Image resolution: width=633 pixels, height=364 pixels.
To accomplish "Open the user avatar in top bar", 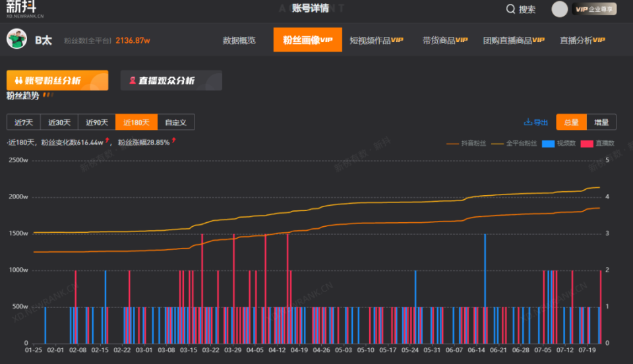I will pyautogui.click(x=559, y=9).
